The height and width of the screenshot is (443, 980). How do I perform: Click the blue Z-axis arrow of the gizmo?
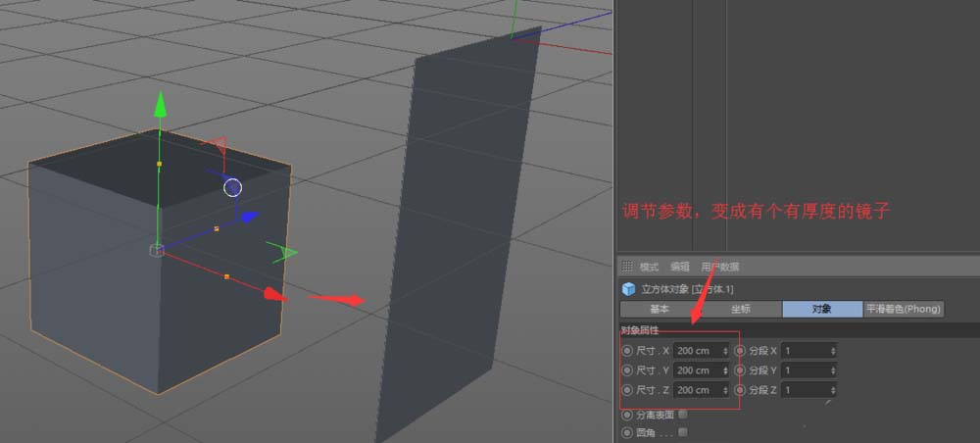(x=249, y=217)
